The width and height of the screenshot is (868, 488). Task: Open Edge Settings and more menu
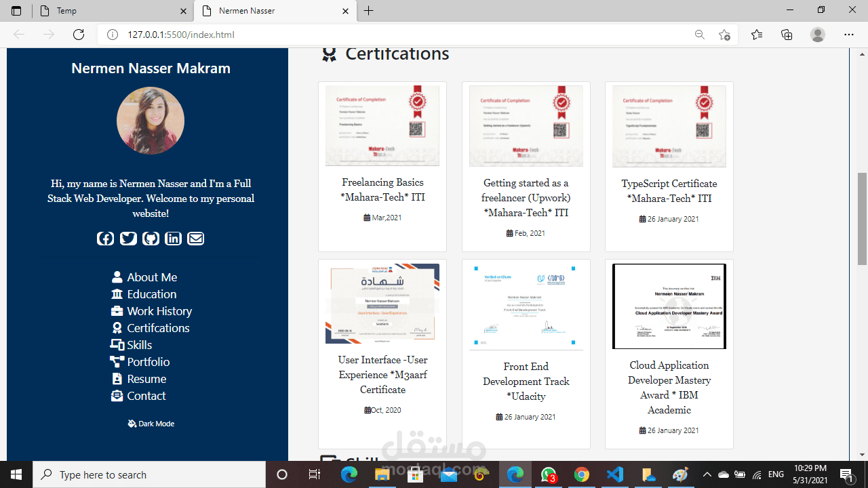(849, 35)
